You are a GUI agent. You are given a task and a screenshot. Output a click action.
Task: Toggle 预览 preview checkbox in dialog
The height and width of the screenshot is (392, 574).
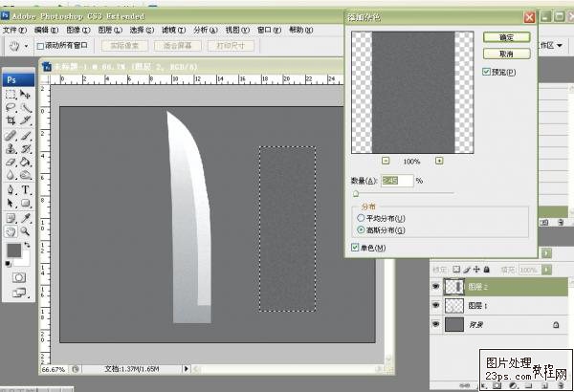point(486,72)
